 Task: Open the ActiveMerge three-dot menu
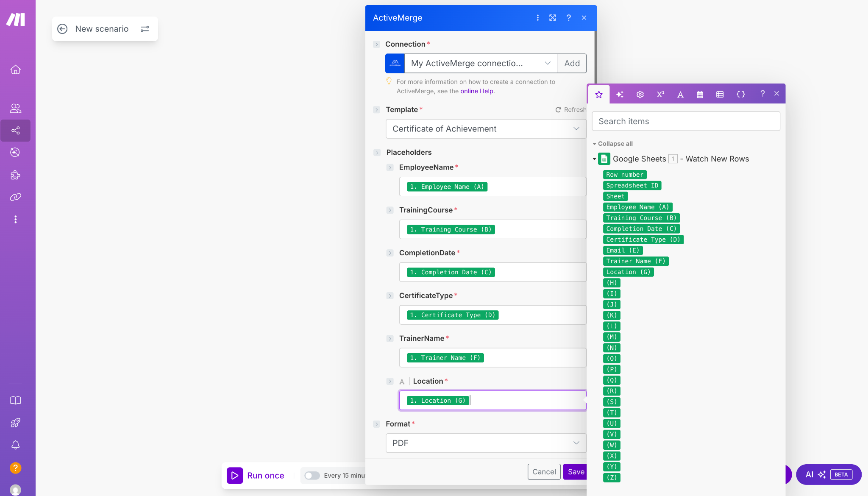point(537,18)
